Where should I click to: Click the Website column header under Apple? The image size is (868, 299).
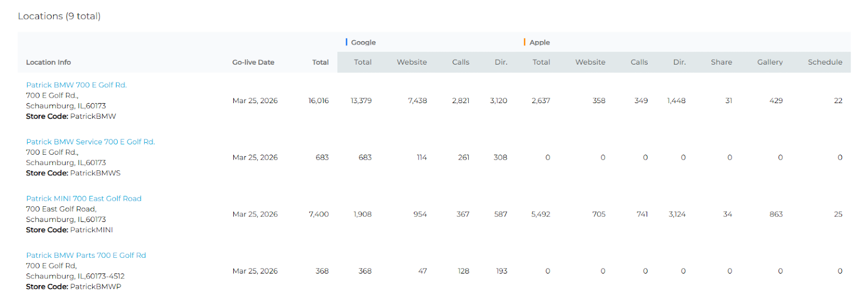click(590, 62)
